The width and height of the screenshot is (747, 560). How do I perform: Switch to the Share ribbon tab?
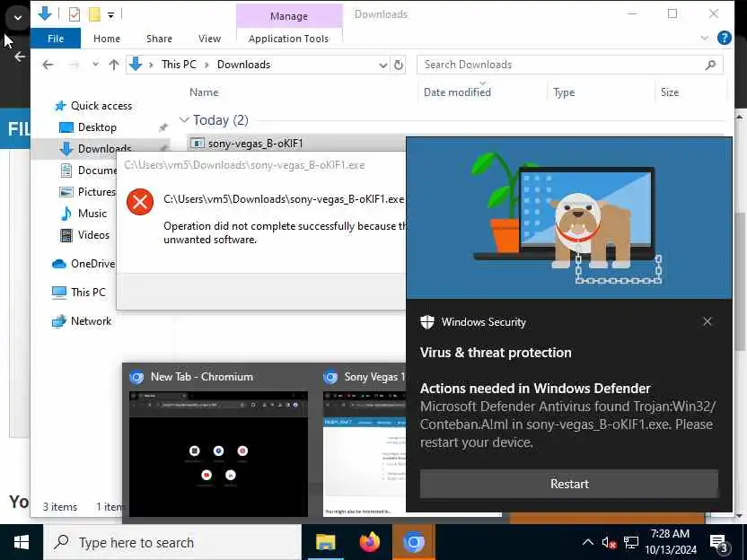click(x=159, y=39)
